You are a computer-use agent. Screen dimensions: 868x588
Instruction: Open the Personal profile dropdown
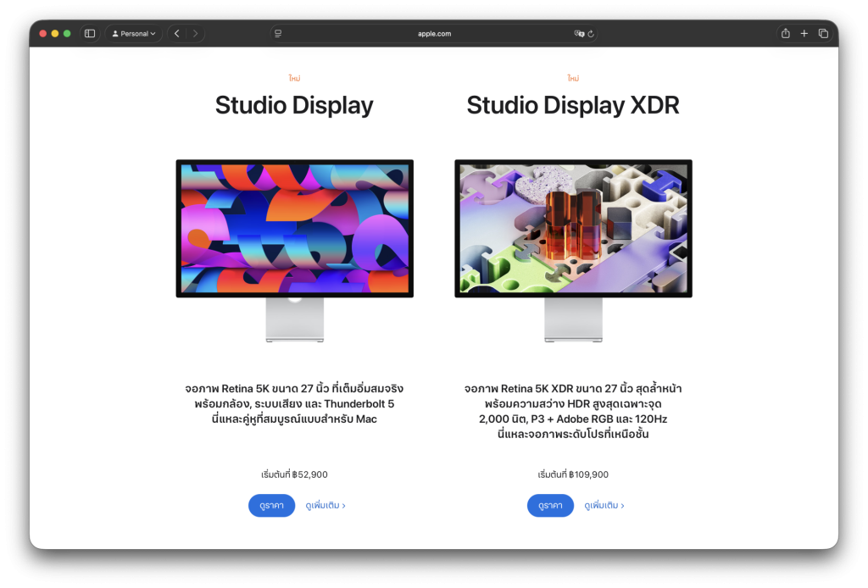pos(134,34)
